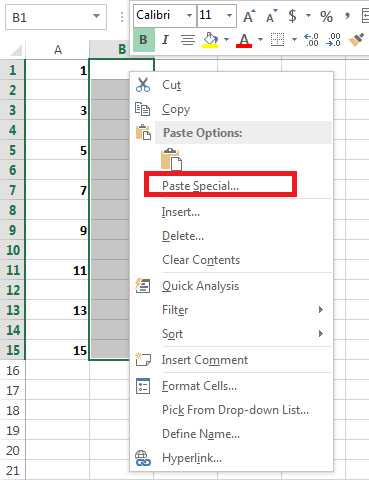This screenshot has width=369, height=480.
Task: Toggle Bold in the mini toolbar
Action: 144,40
